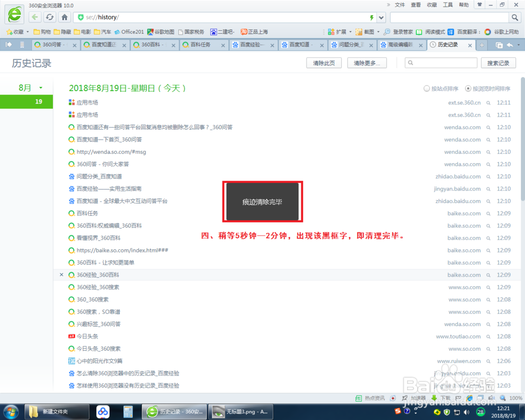Viewport: 525px width, 420px height.
Task: Click the restore closed tab arrow icon
Action: point(510,45)
